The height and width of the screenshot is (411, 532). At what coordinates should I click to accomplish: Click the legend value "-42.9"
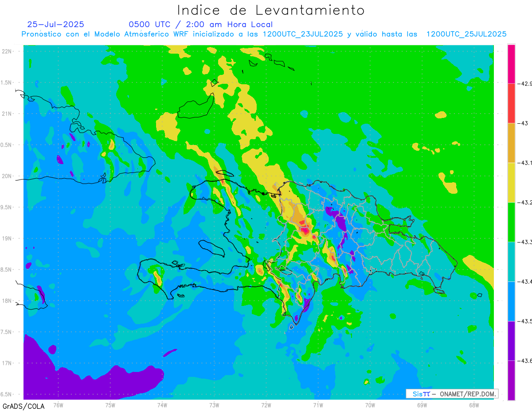click(525, 83)
